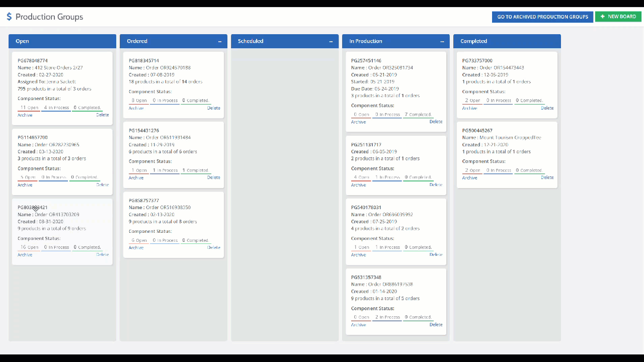The image size is (644, 362).
Task: Archive production group PG531357348
Action: click(358, 325)
